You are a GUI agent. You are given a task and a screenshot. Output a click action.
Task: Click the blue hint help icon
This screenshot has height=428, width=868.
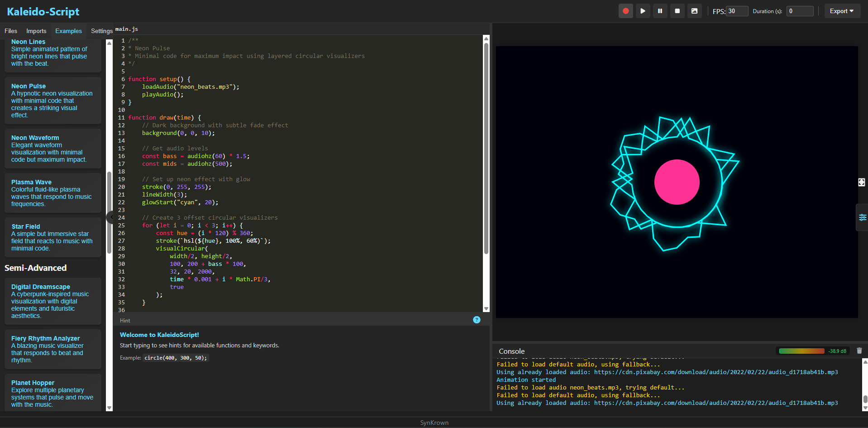pyautogui.click(x=477, y=320)
